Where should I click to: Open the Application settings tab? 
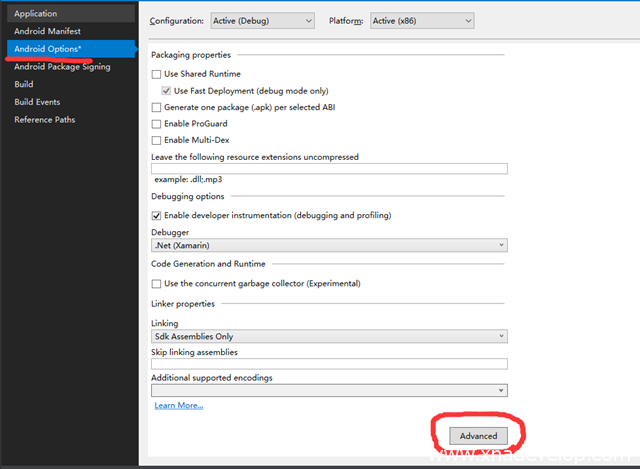click(35, 14)
